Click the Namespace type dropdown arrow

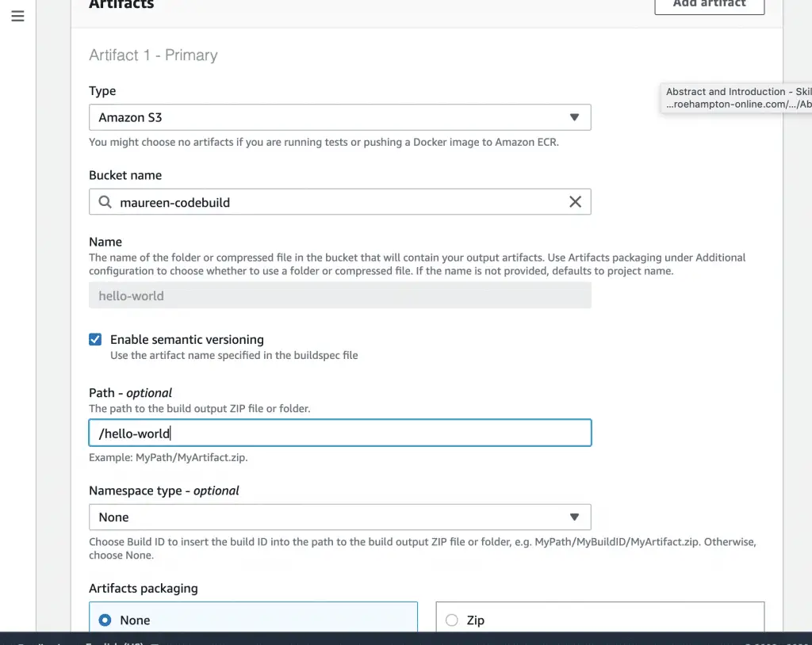pyautogui.click(x=574, y=517)
